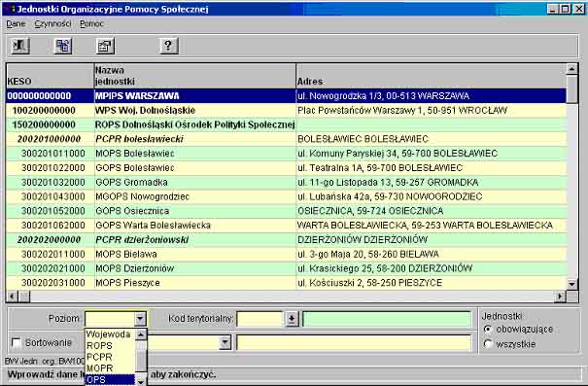
Task: Select the obowiązujące radio button
Action: pyautogui.click(x=488, y=330)
